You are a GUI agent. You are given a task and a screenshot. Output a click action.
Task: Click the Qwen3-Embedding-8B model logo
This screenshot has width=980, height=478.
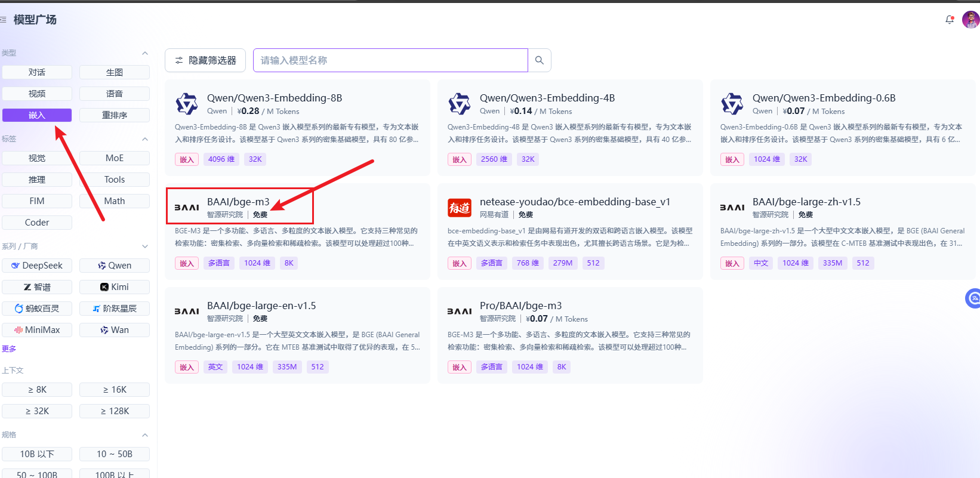[187, 104]
